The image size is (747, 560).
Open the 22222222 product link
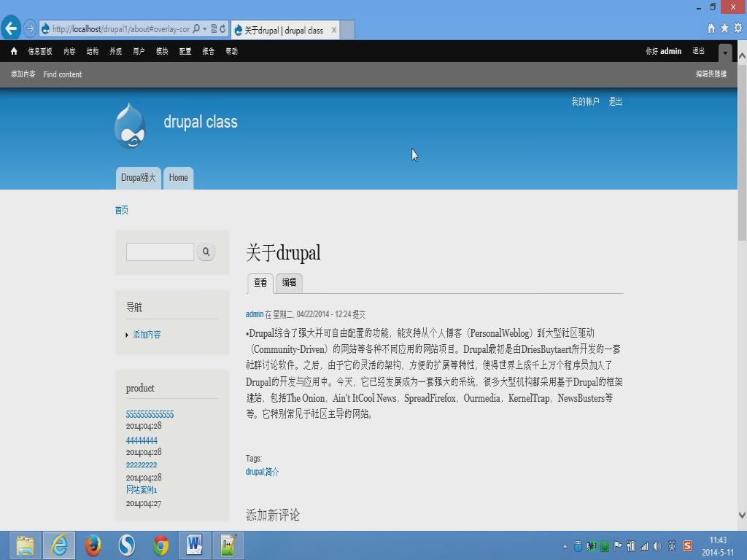[x=142, y=464]
